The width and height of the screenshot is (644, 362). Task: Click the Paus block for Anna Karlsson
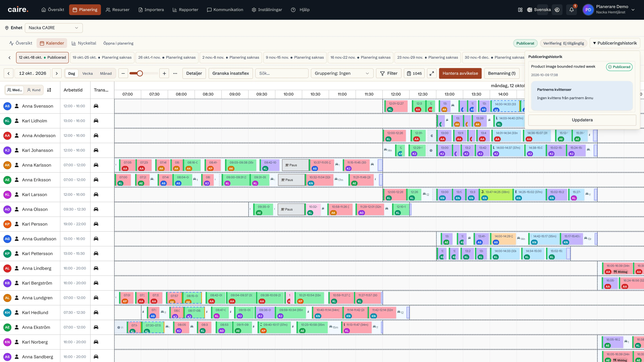point(295,165)
